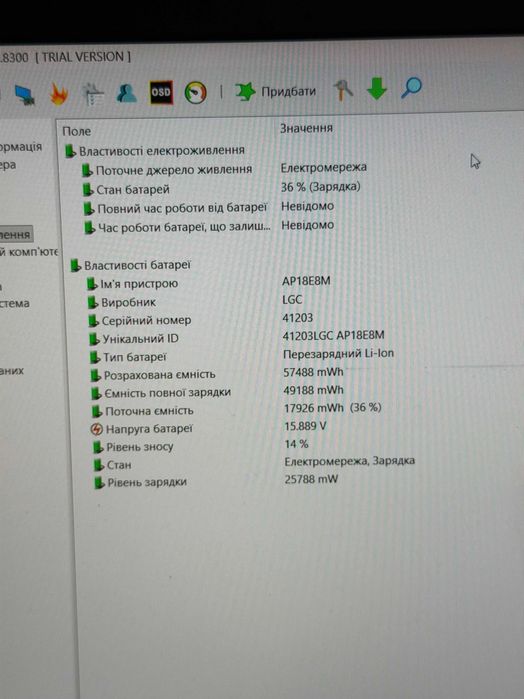Image resolution: width=524 pixels, height=699 pixels.
Task: Open the OSD panel icon
Action: click(161, 92)
